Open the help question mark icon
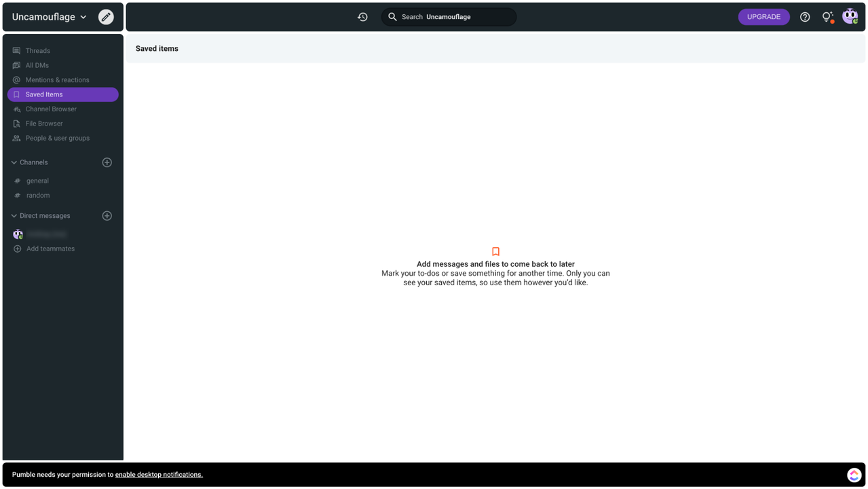This screenshot has width=868, height=489. [x=805, y=17]
